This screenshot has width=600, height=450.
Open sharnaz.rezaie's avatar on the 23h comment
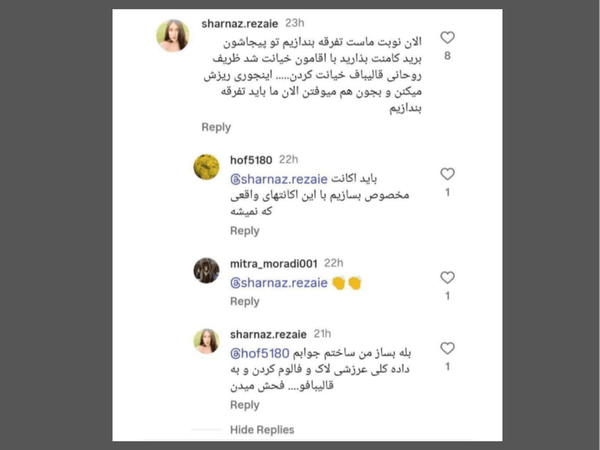(x=173, y=35)
